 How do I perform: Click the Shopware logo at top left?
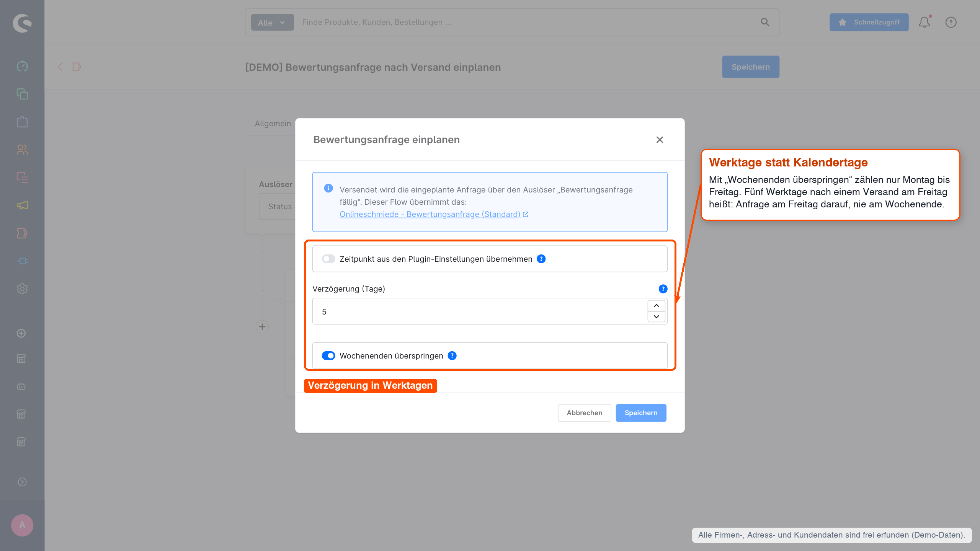tap(22, 23)
